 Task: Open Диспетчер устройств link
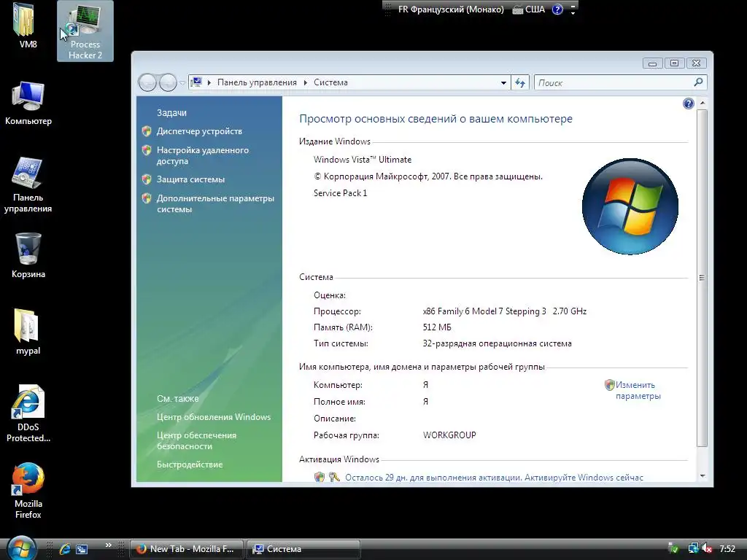(199, 131)
